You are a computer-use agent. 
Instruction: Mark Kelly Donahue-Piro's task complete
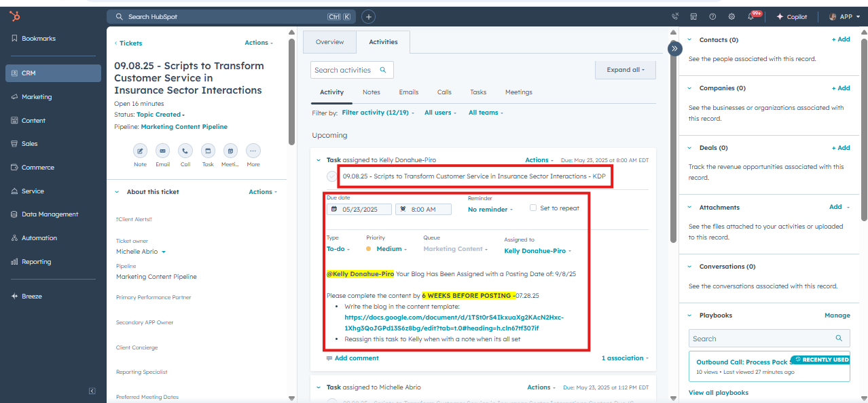pos(331,176)
